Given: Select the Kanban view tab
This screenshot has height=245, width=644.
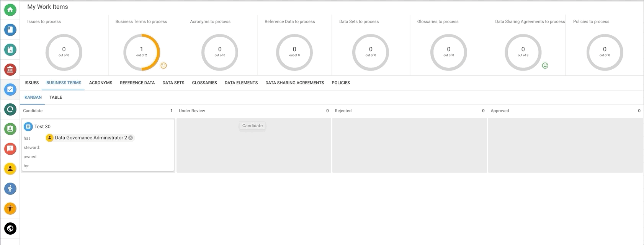Looking at the screenshot, I should click(33, 97).
